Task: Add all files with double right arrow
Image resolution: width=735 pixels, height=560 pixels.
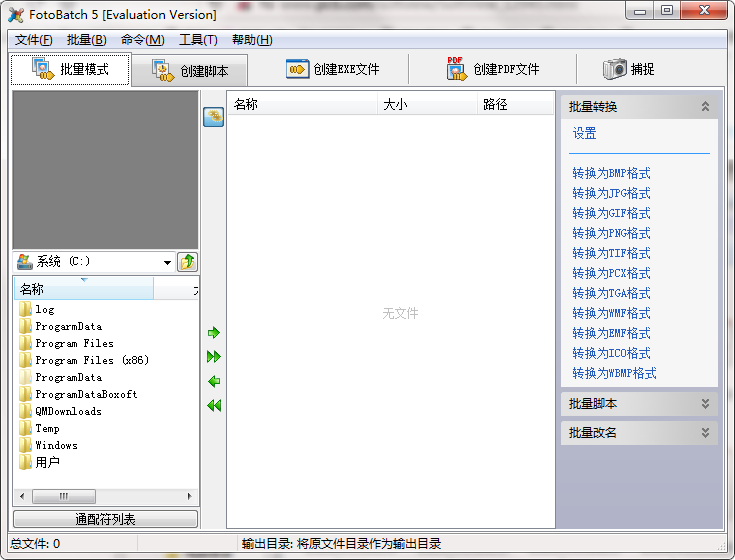Action: (214, 357)
